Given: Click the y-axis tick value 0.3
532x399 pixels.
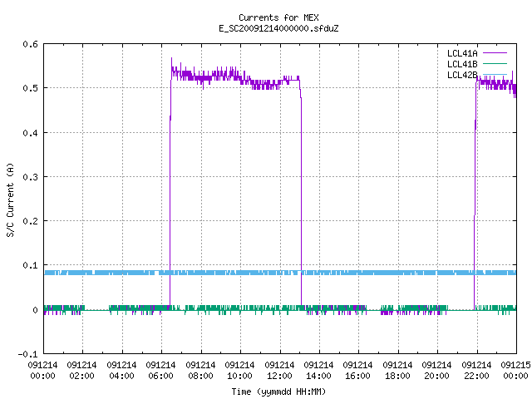Looking at the screenshot, I should click(31, 177).
